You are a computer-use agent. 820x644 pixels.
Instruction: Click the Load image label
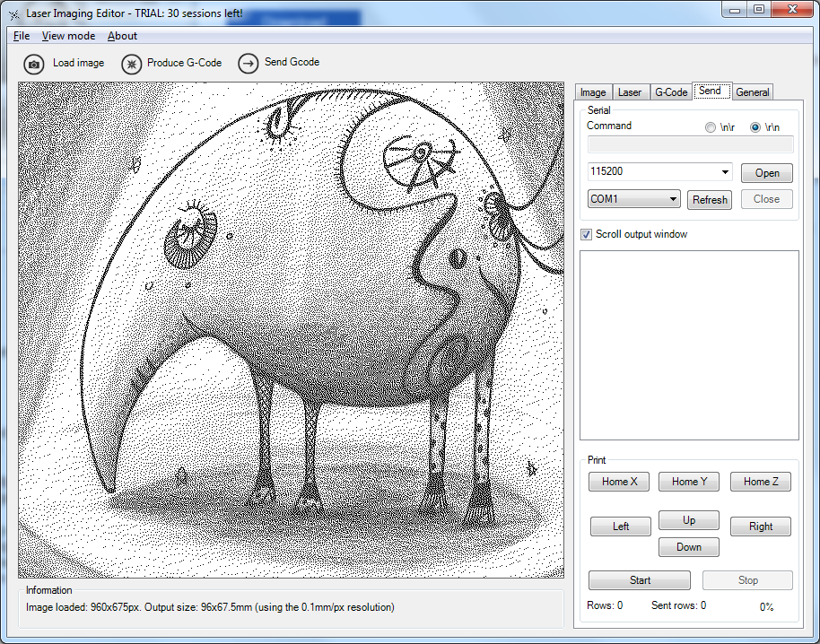pos(78,63)
